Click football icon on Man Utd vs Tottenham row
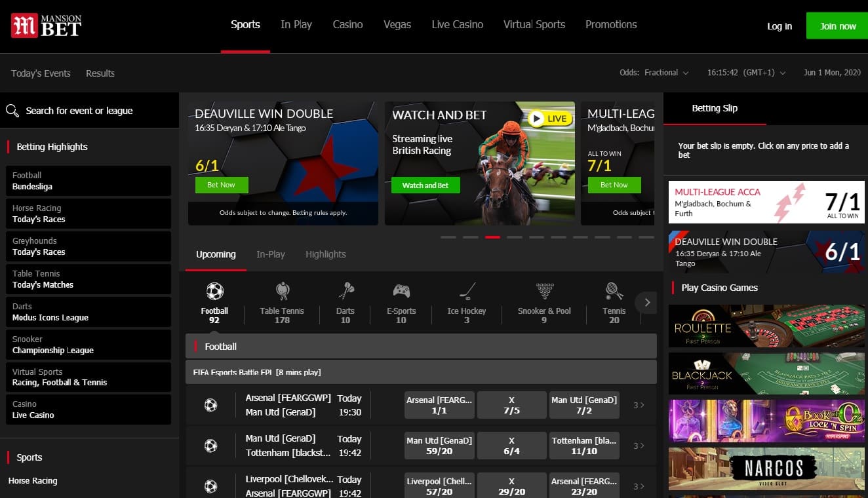868x498 pixels. click(x=210, y=446)
